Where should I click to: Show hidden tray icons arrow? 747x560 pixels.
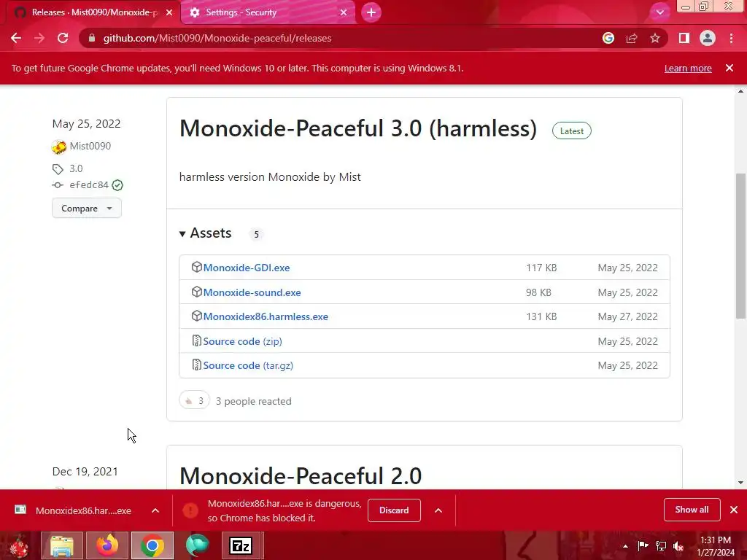click(625, 546)
